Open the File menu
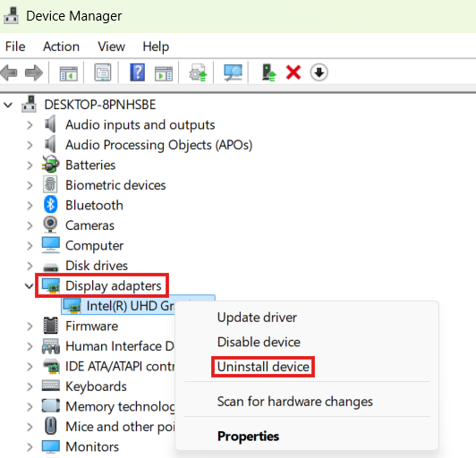The height and width of the screenshot is (458, 476). tap(15, 47)
